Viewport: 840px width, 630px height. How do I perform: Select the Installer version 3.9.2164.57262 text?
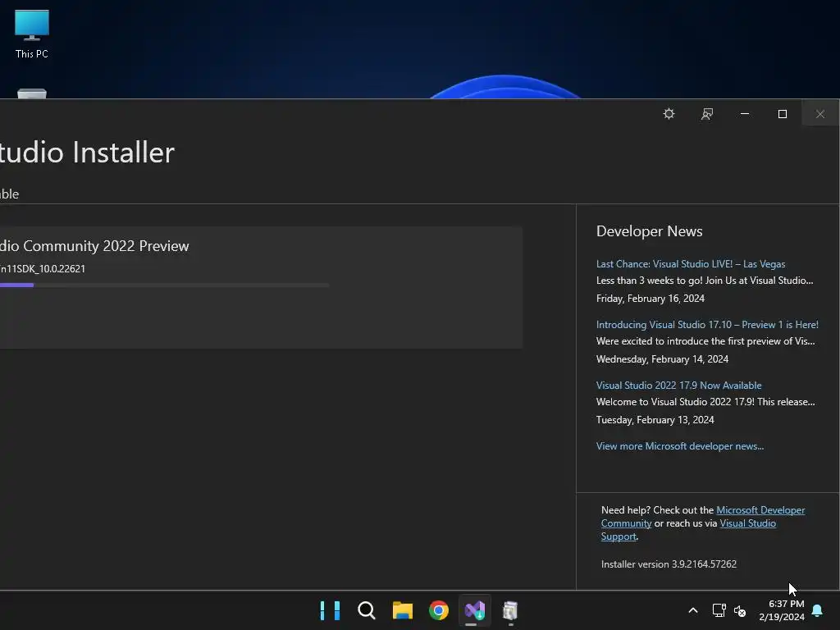[669, 564]
